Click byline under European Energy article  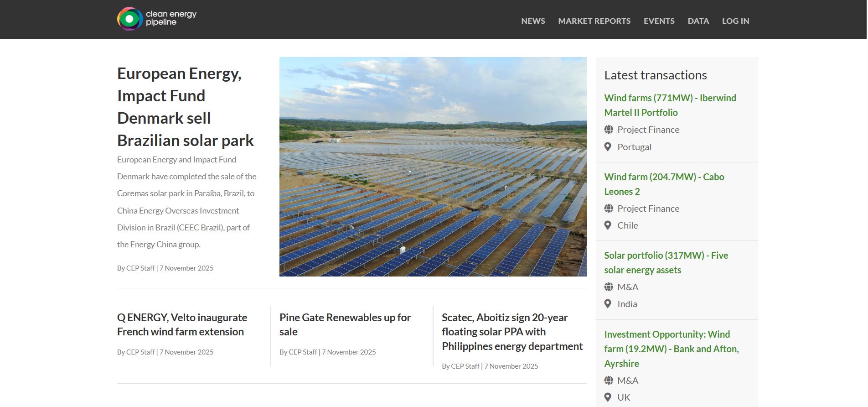[x=165, y=268]
